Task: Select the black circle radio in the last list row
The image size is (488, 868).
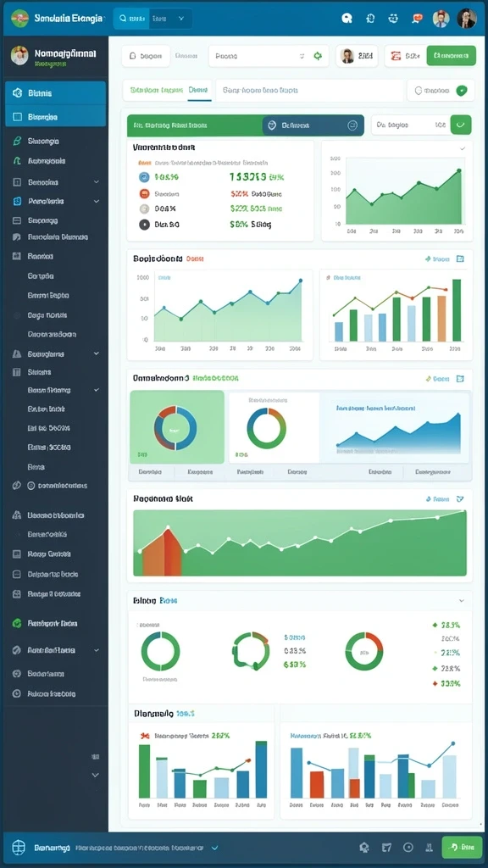Action: tap(144, 225)
